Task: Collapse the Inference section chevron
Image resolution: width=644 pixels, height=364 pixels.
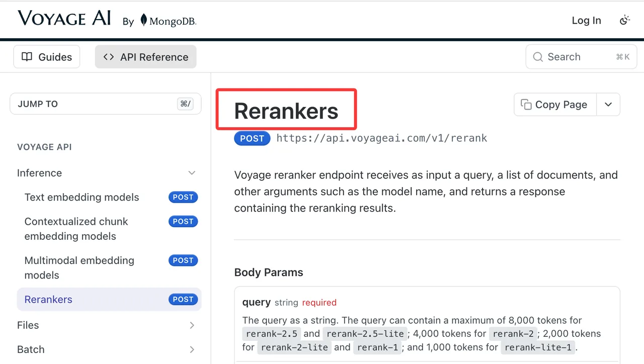Action: [192, 173]
